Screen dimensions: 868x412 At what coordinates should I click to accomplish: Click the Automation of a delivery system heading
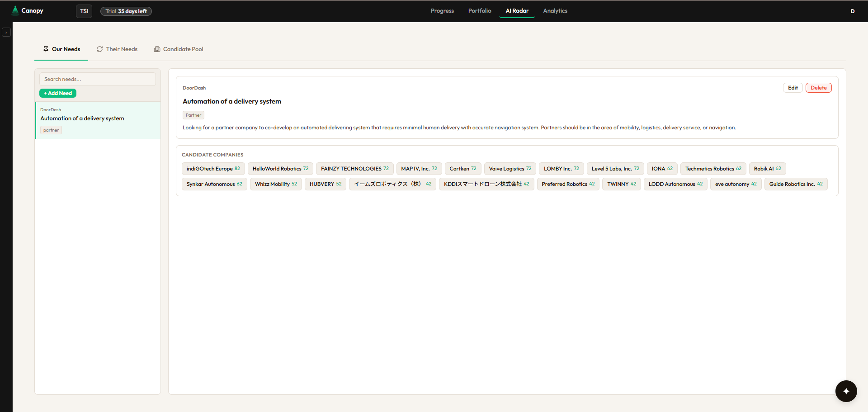tap(232, 101)
